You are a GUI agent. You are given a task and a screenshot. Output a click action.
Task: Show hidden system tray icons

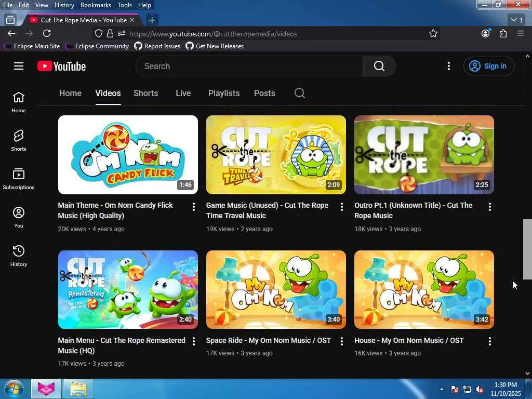point(442,389)
